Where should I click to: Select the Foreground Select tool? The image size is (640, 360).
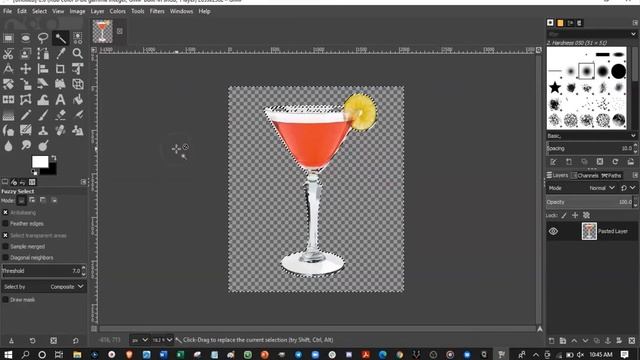[x=26, y=53]
